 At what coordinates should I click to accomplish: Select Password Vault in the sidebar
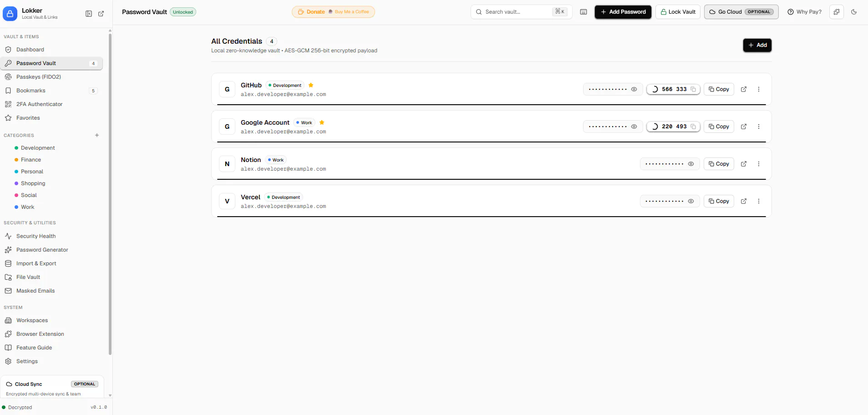[x=51, y=63]
